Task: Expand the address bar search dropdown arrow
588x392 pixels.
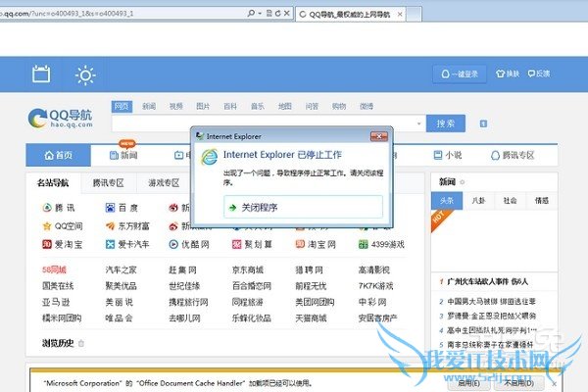Action: point(260,14)
